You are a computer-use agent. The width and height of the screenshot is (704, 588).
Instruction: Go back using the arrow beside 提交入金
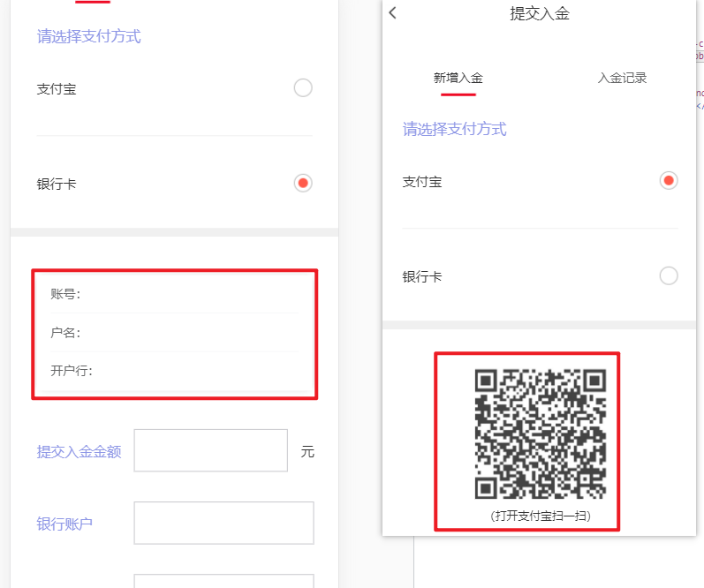(x=393, y=13)
